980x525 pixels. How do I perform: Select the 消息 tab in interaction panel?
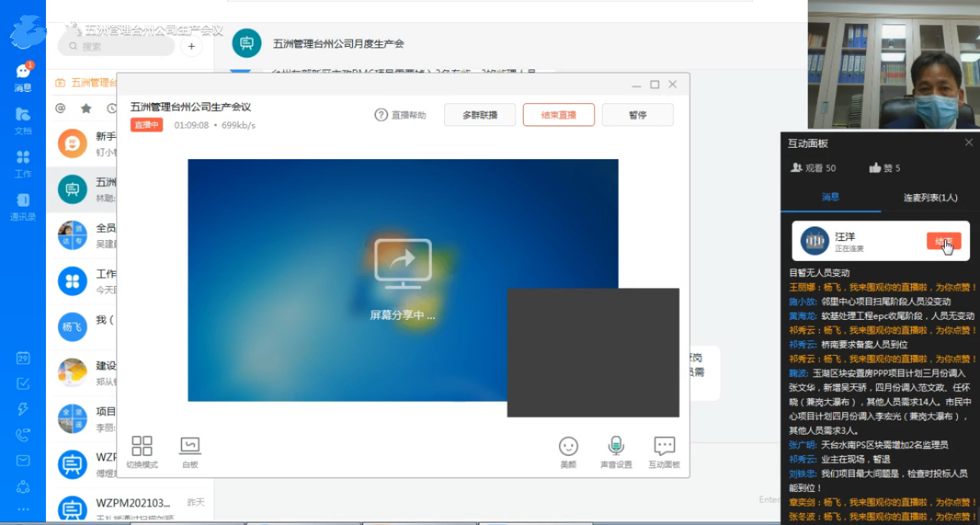[x=830, y=197]
